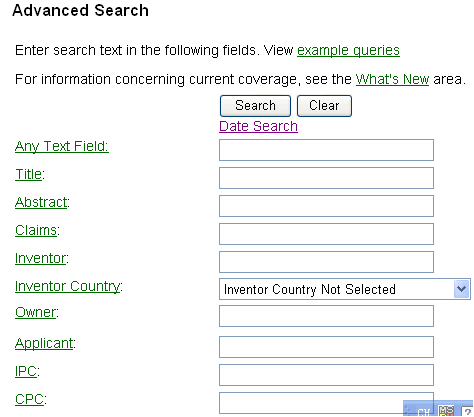Open the What's New link
Screen dimensions: 474x417
[392, 79]
